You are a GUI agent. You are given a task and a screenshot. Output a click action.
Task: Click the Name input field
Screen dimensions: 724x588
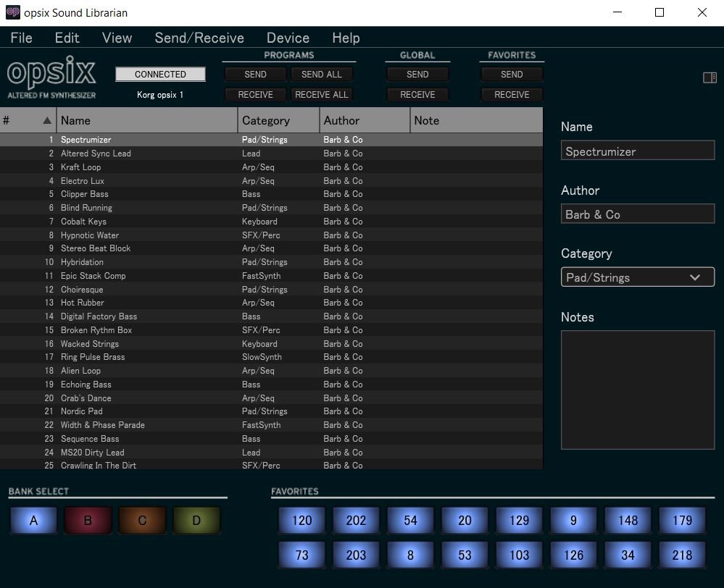click(x=638, y=151)
